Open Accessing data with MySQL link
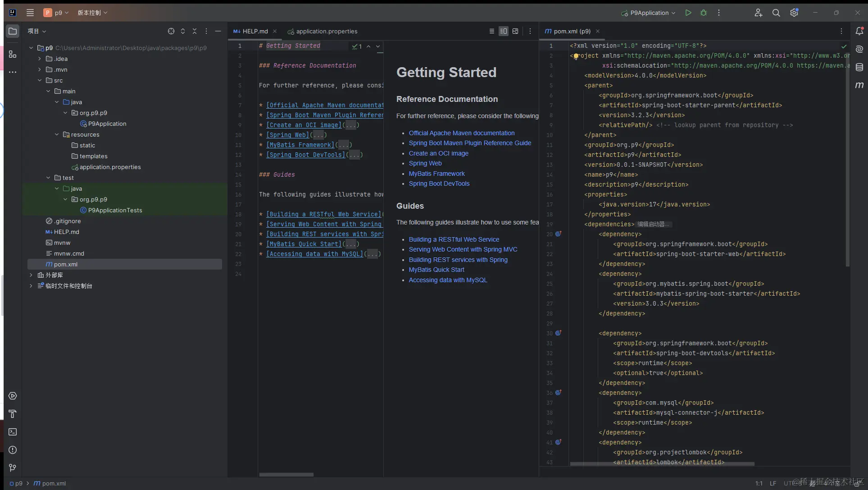The image size is (868, 490). (x=448, y=280)
